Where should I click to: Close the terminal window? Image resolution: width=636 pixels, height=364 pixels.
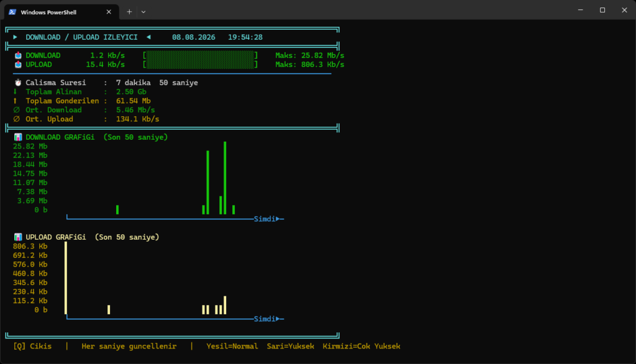pyautogui.click(x=624, y=10)
